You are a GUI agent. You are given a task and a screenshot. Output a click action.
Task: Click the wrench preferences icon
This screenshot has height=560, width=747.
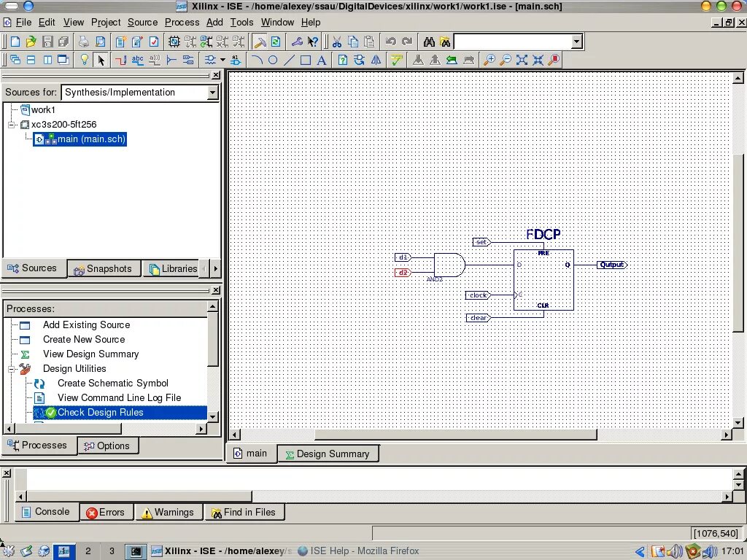point(297,42)
